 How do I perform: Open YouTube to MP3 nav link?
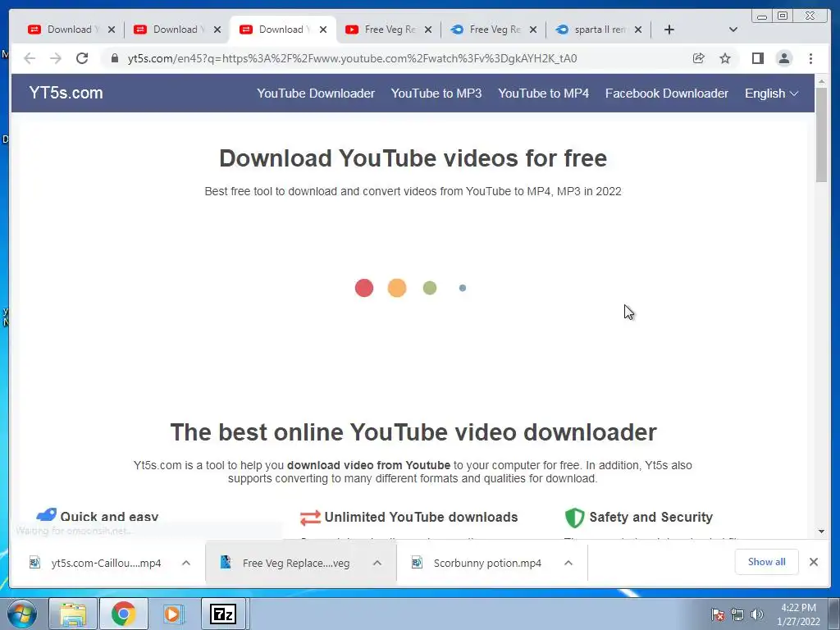click(x=436, y=94)
